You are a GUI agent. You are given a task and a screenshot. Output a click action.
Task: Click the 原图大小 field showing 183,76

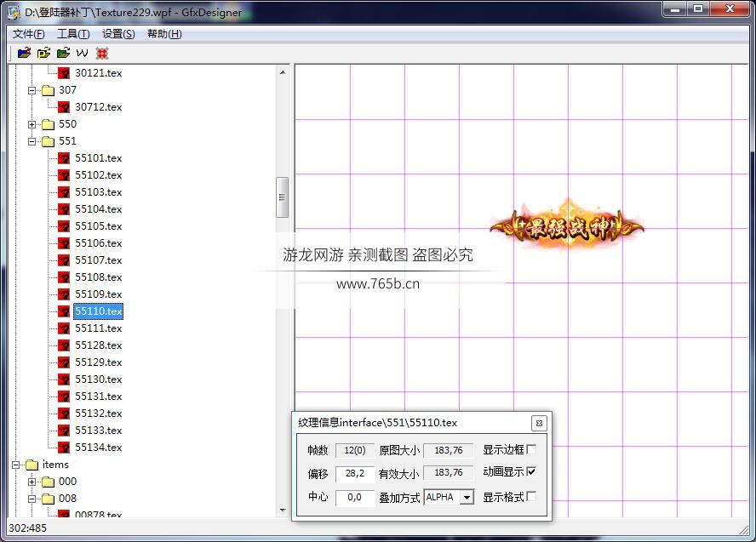pos(449,450)
